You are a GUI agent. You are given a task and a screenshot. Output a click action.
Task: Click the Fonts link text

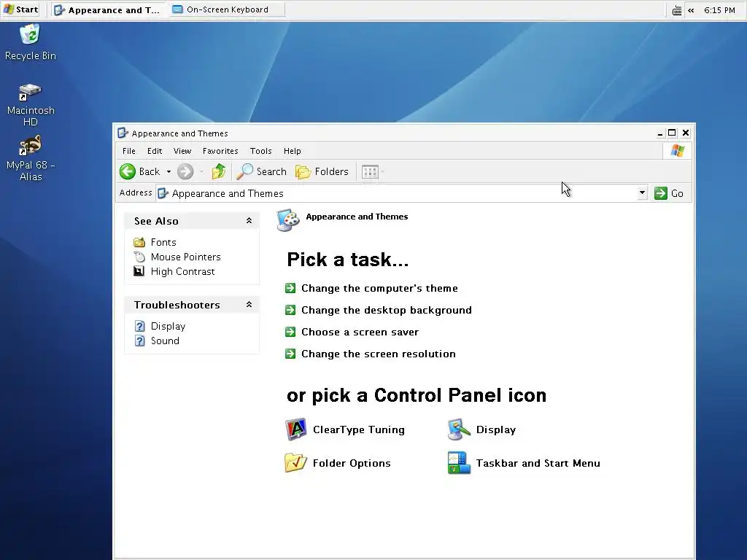click(x=163, y=242)
